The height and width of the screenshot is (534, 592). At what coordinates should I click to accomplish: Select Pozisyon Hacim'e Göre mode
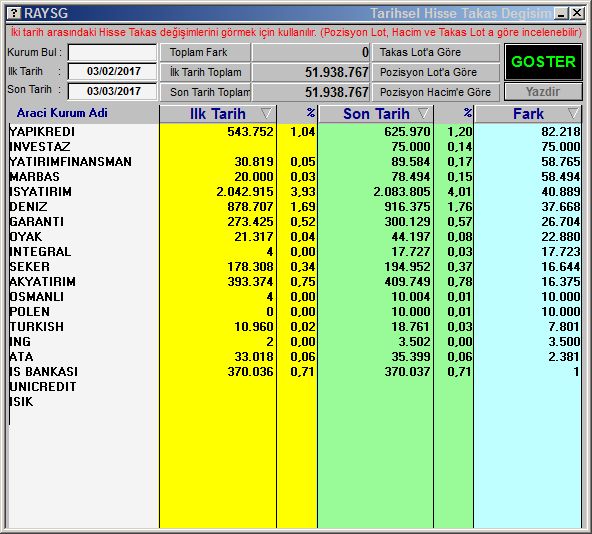[x=436, y=92]
